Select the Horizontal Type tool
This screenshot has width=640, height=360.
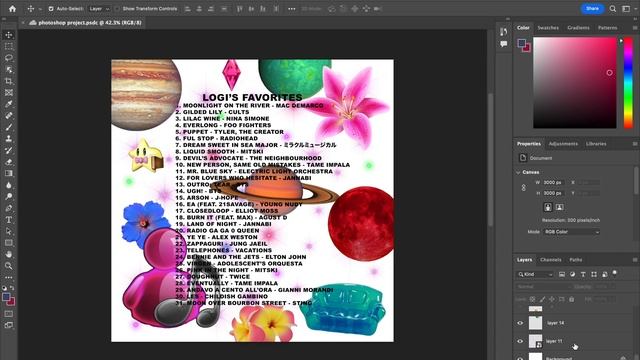(9, 220)
